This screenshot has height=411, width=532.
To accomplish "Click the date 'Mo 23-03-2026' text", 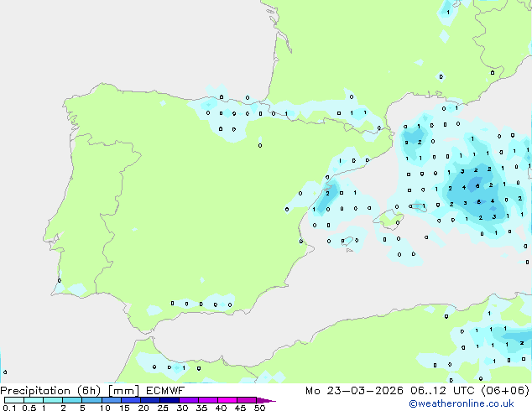I will (355, 391).
